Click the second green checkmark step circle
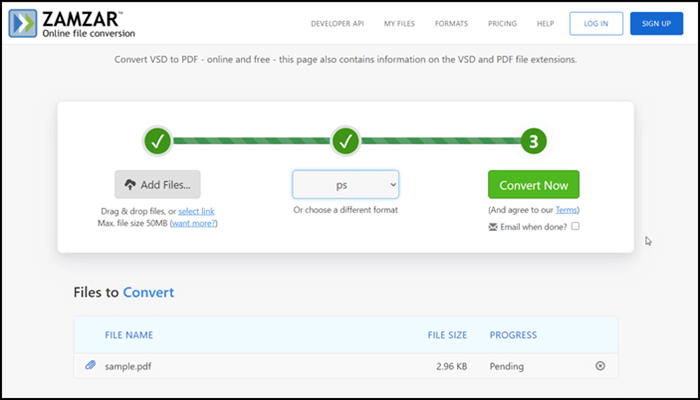Screen dimensions: 700x400 pos(346,142)
